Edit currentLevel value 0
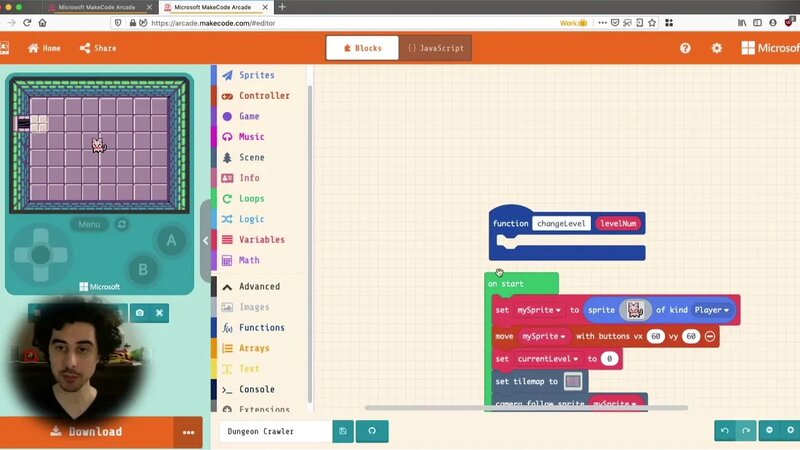Image resolution: width=800 pixels, height=450 pixels. click(609, 359)
